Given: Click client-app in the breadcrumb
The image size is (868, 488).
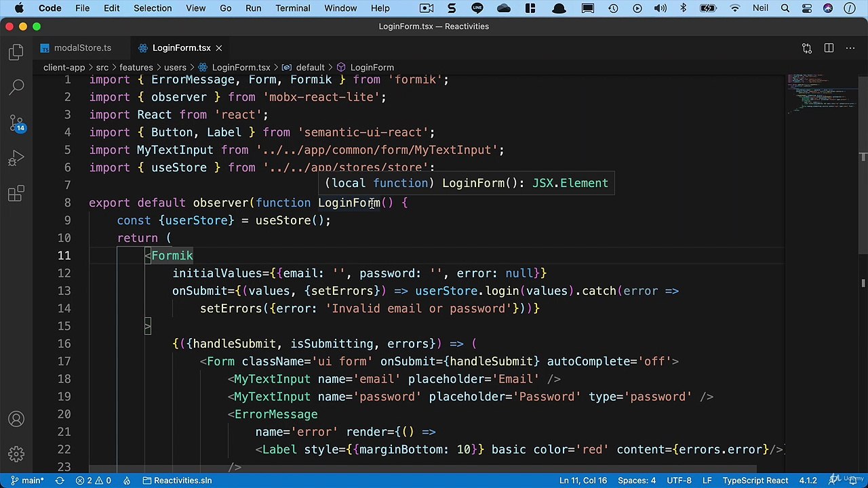Looking at the screenshot, I should [x=64, y=67].
